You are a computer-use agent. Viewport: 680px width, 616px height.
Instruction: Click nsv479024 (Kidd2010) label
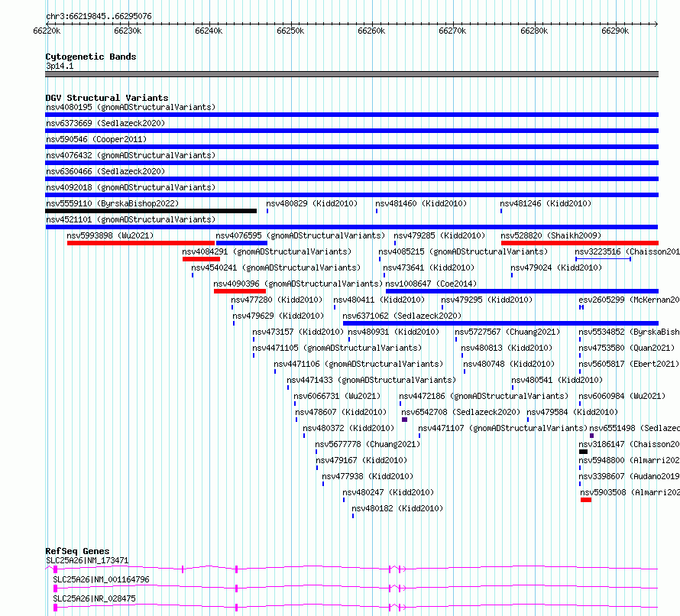pos(556,267)
